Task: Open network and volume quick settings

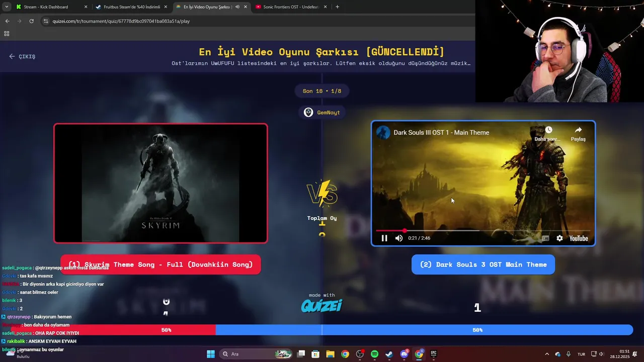Action: (x=597, y=354)
